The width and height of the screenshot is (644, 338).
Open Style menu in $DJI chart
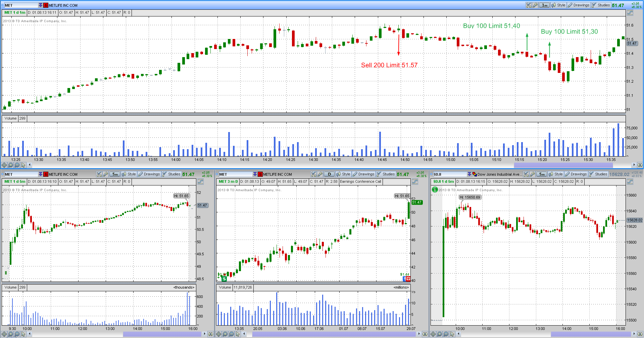[x=556, y=174]
